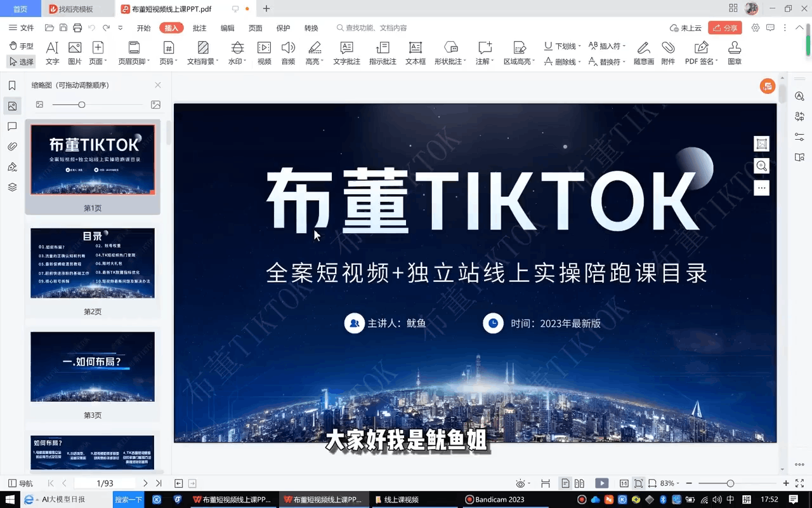
Task: Insert a 文本框 text box
Action: (x=416, y=53)
